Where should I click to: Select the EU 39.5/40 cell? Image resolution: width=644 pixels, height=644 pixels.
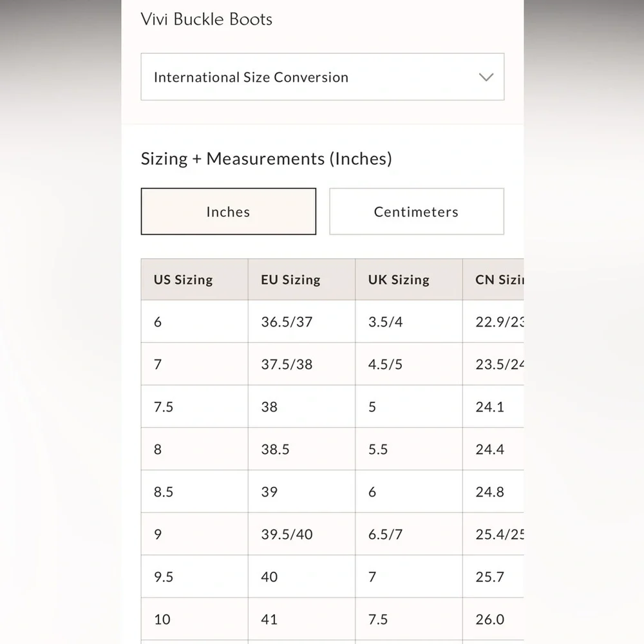coord(287,535)
